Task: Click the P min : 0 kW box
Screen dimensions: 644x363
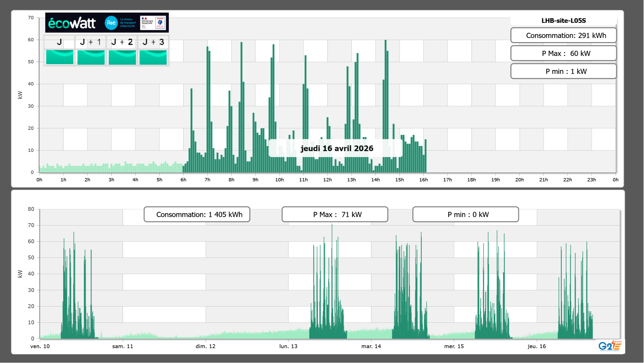Action: click(465, 214)
